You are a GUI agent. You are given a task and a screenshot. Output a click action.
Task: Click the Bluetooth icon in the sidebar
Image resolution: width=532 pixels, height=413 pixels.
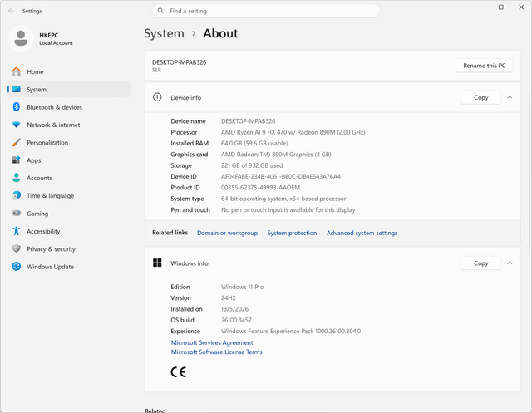(x=17, y=107)
